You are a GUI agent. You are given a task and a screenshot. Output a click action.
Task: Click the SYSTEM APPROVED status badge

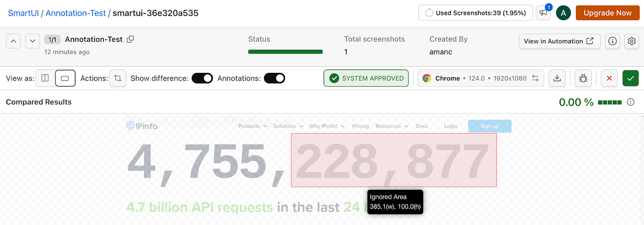tap(366, 78)
